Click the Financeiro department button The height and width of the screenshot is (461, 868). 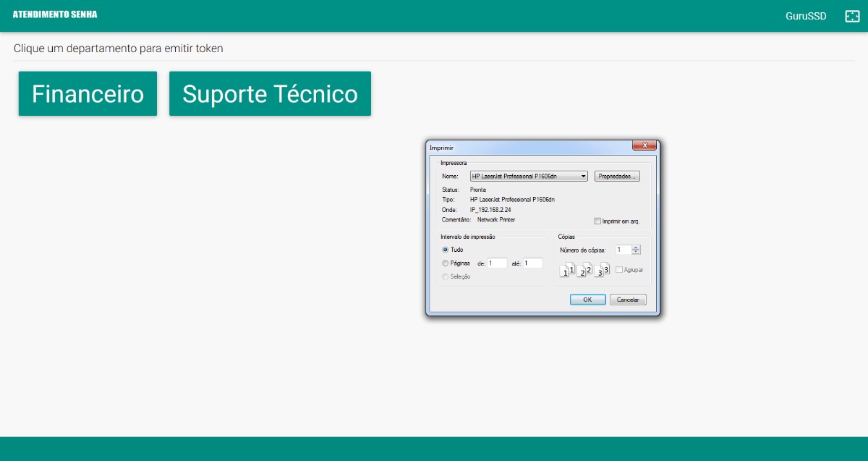point(88,94)
